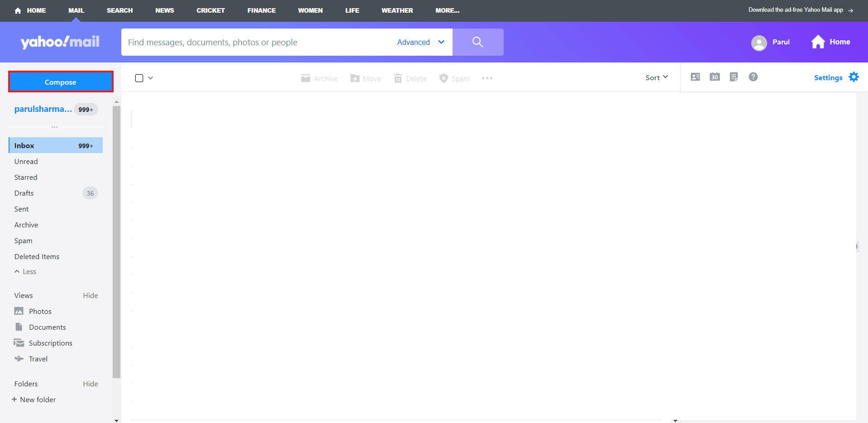Open the FINANCE top tab

262,10
